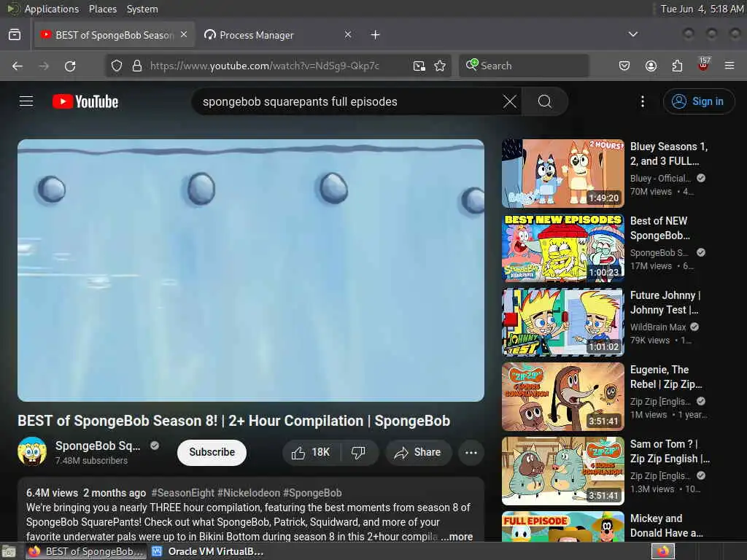
Task: Clear the YouTube search box with X
Action: click(510, 101)
